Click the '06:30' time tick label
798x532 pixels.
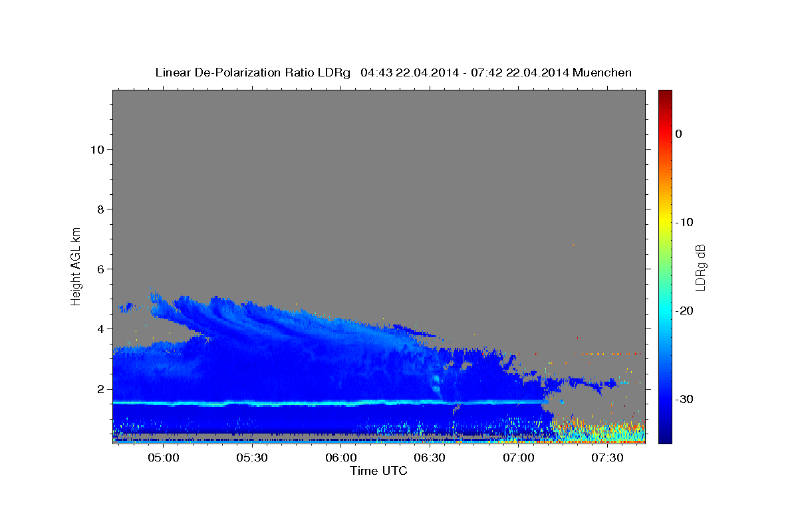pos(430,458)
